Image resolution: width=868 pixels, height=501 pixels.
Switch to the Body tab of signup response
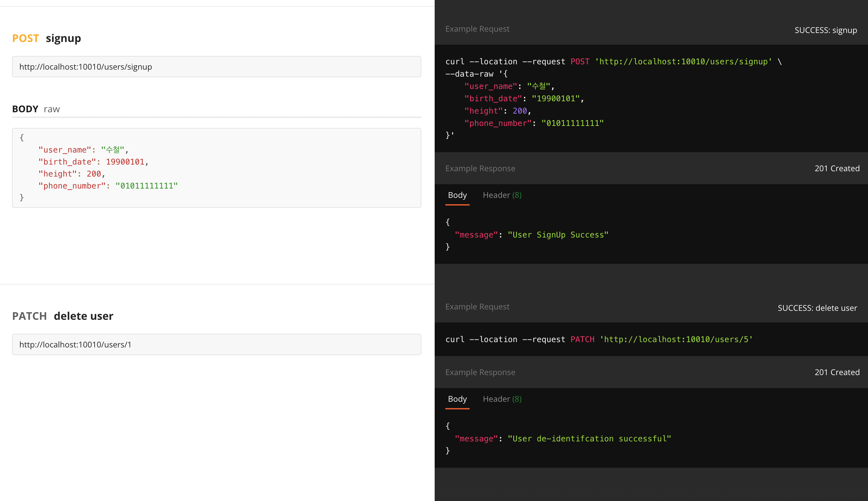tap(457, 195)
